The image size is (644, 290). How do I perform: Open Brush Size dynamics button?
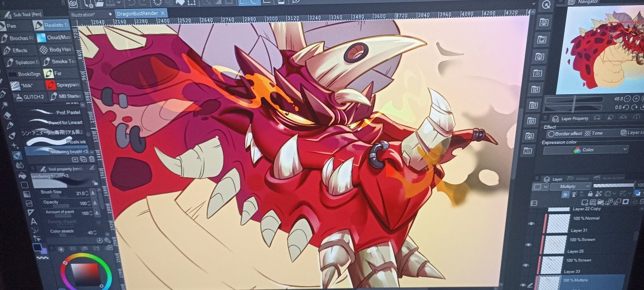click(93, 193)
